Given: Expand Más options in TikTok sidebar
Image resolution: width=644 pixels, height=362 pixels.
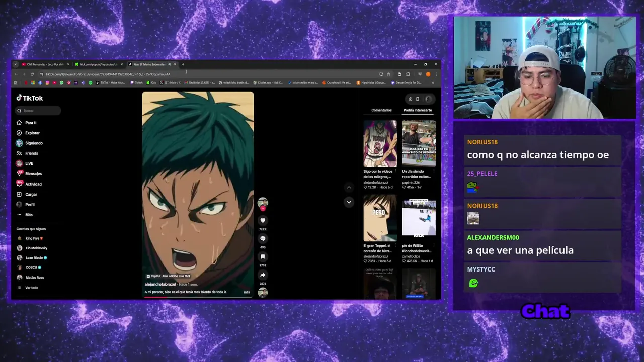Looking at the screenshot, I should 25,215.
